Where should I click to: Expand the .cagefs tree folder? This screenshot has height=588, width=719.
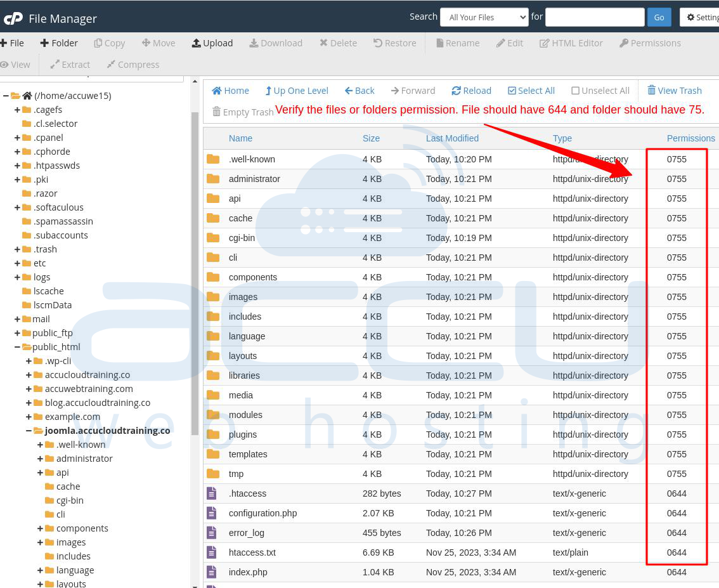pos(17,110)
